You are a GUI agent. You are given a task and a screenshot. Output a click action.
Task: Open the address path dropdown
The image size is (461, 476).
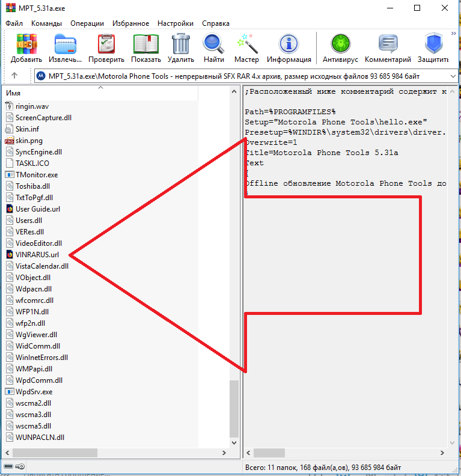453,76
